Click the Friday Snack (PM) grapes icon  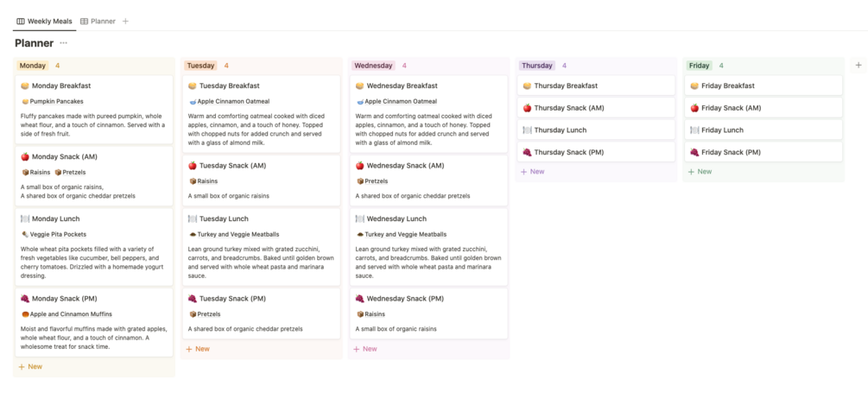pyautogui.click(x=694, y=153)
